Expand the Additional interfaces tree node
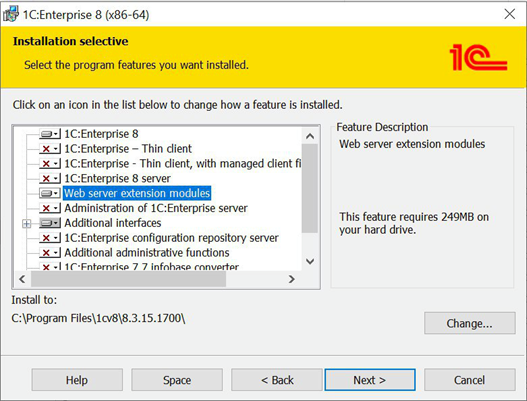Image resolution: width=527 pixels, height=401 pixels. (x=27, y=224)
